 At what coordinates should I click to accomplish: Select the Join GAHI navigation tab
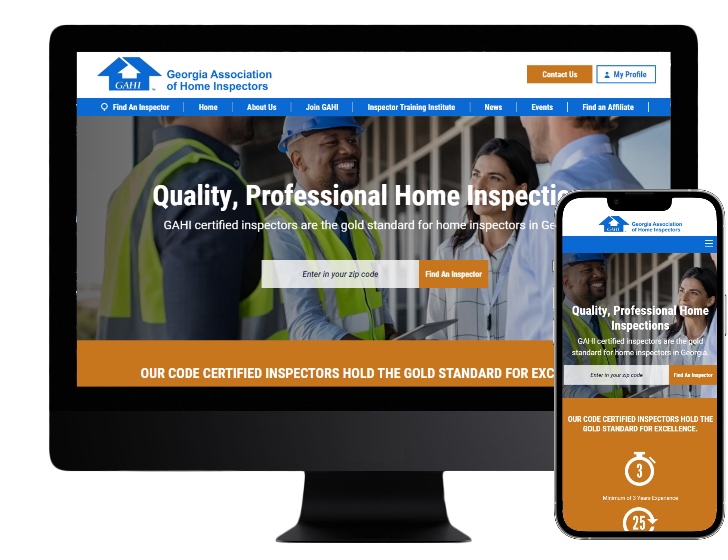(x=321, y=107)
